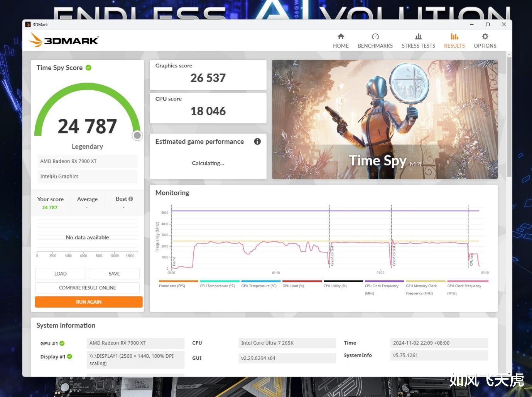Click COMPARE RESULT ONLINE button
This screenshot has height=397, width=532.
[x=87, y=288]
